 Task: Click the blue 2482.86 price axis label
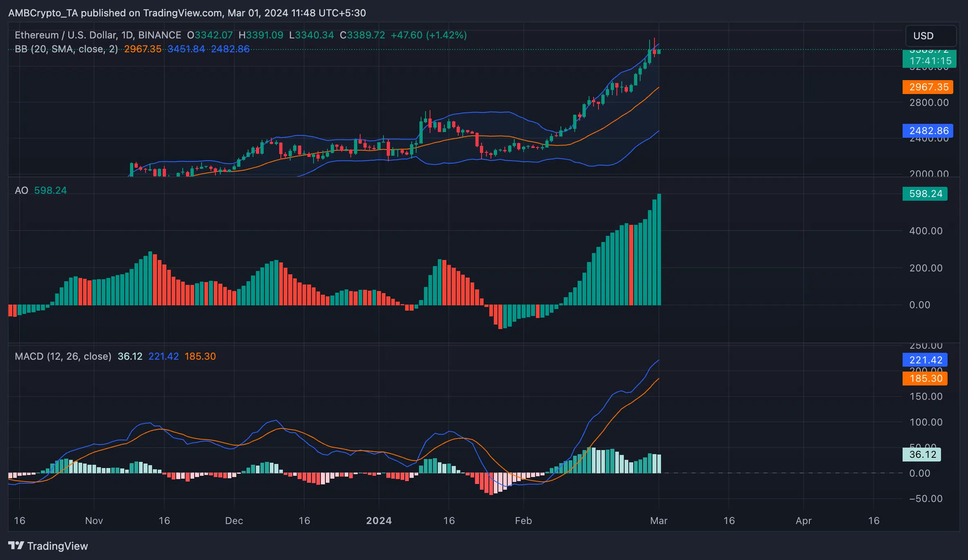pyautogui.click(x=928, y=131)
